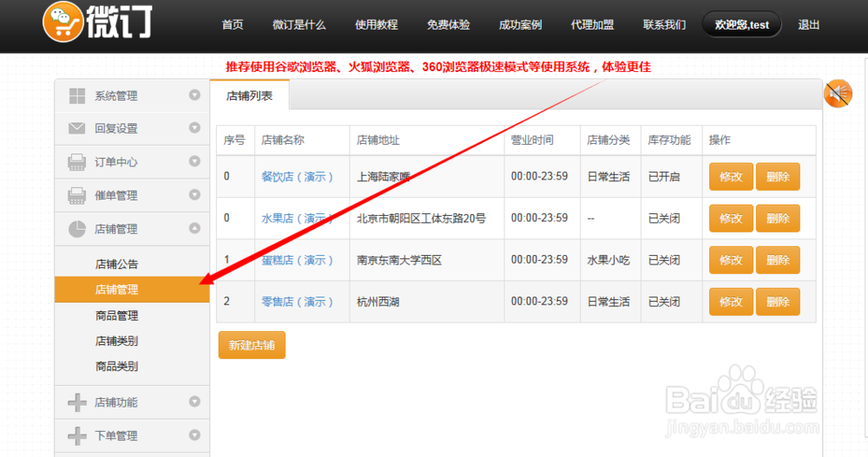Click 退出 to log out
The image size is (868, 457).
pos(808,25)
